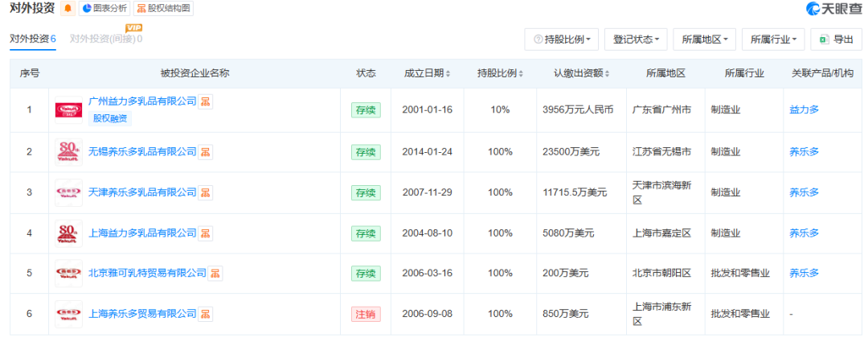Select the 对外投资 6 tab

32,39
